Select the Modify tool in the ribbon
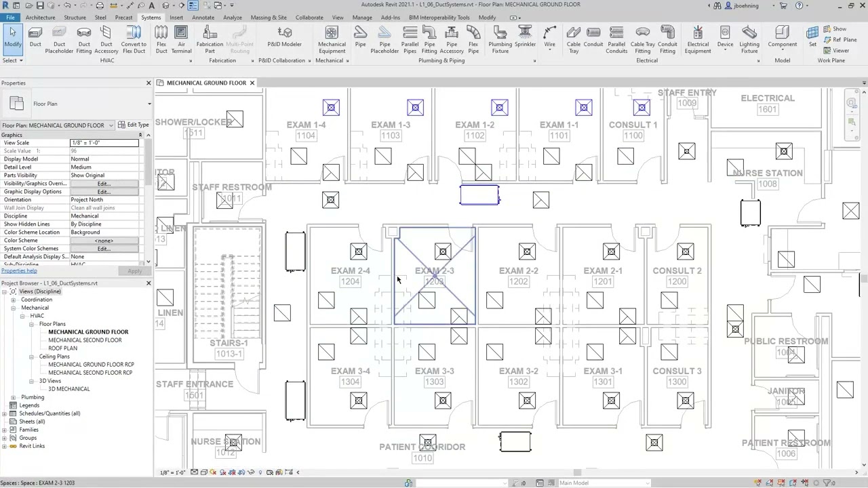Image resolution: width=868 pixels, height=488 pixels. 12,39
